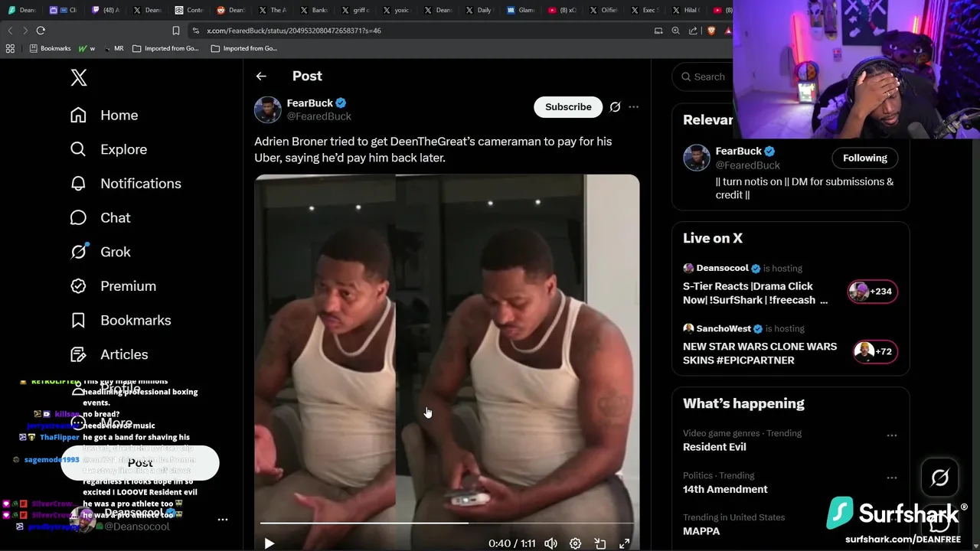The height and width of the screenshot is (551, 980).
Task: Open the SanchoWest live stream link
Action: 759,353
